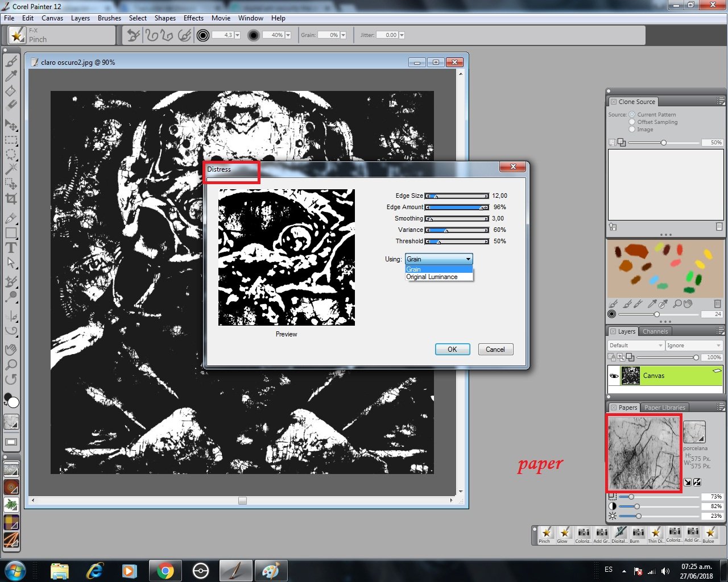The width and height of the screenshot is (728, 582).
Task: Open the Papers panel options menu
Action: click(x=721, y=407)
